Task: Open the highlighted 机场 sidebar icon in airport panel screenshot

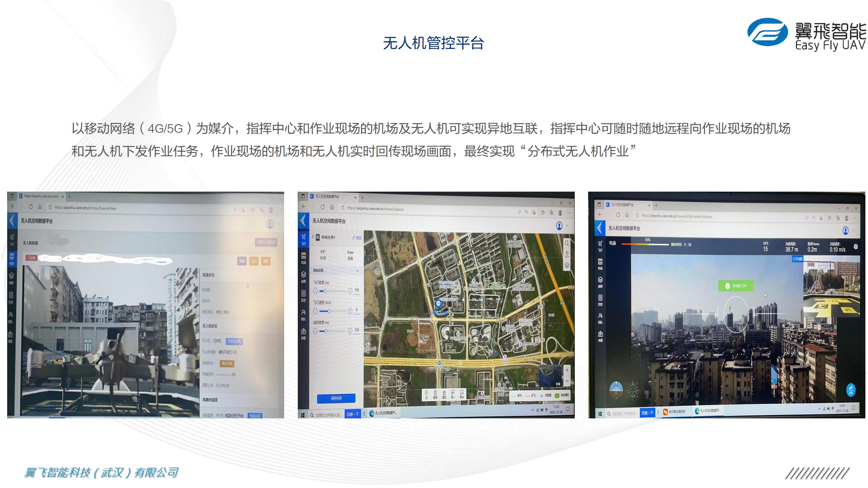Action: click(12, 259)
